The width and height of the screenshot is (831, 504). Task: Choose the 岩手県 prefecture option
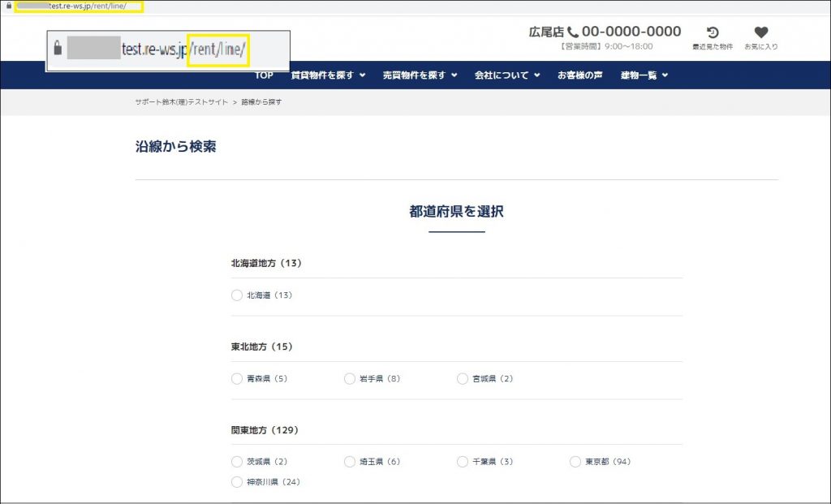tap(350, 378)
